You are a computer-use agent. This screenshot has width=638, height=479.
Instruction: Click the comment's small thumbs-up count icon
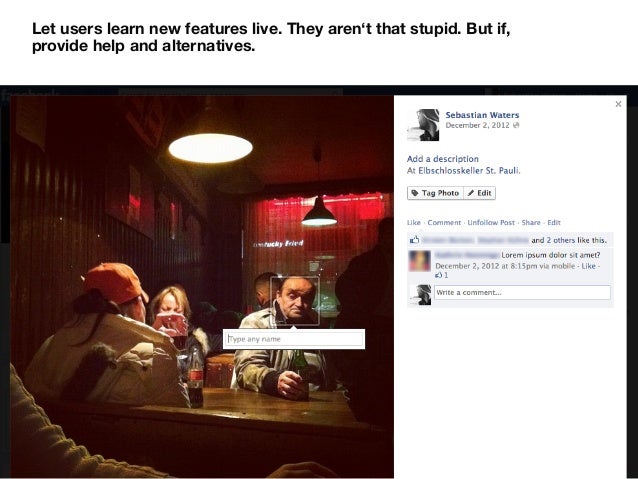tap(438, 276)
